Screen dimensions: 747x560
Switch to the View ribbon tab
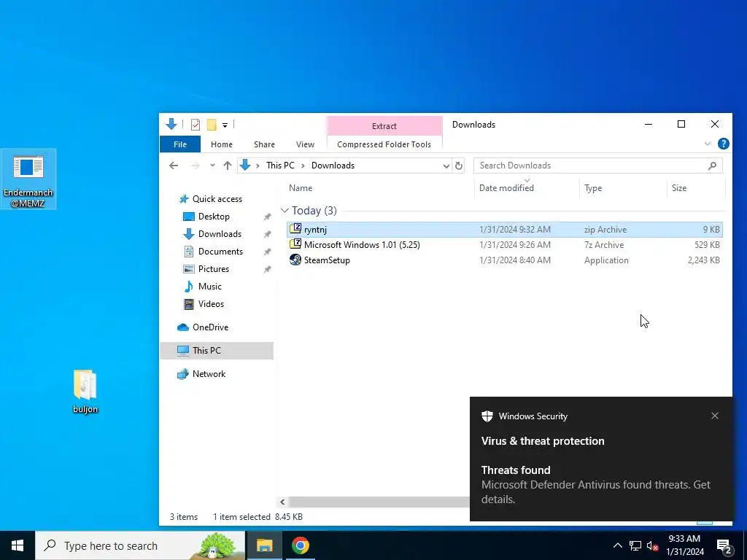pos(305,144)
